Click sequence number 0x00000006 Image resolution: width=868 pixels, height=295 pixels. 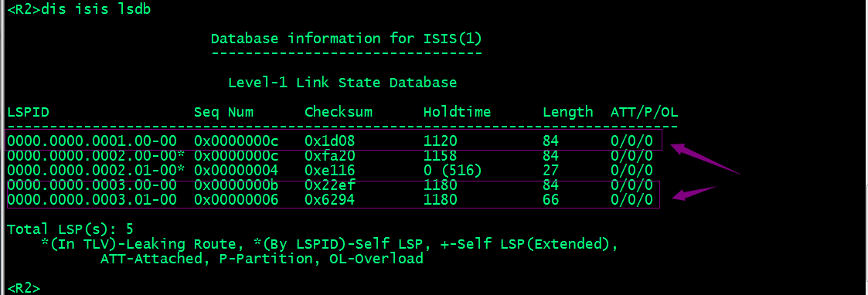coord(237,199)
